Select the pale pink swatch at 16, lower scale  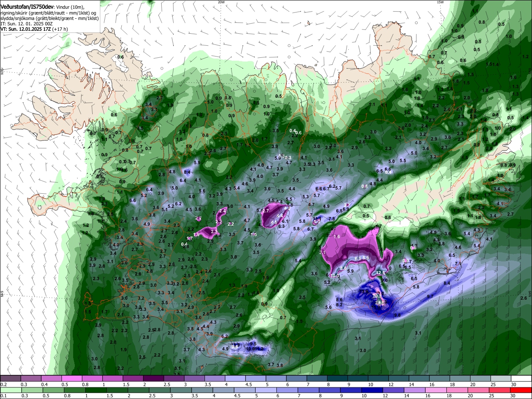tap(436, 390)
